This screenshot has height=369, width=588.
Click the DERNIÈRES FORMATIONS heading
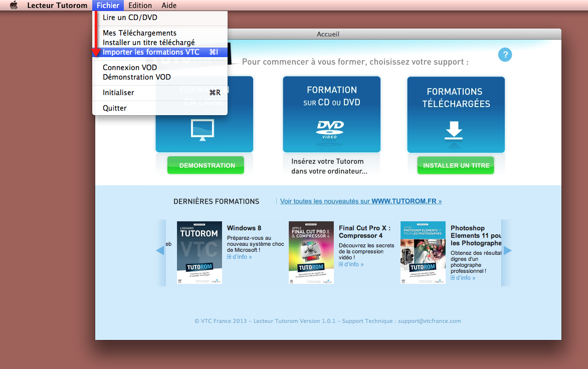click(216, 202)
